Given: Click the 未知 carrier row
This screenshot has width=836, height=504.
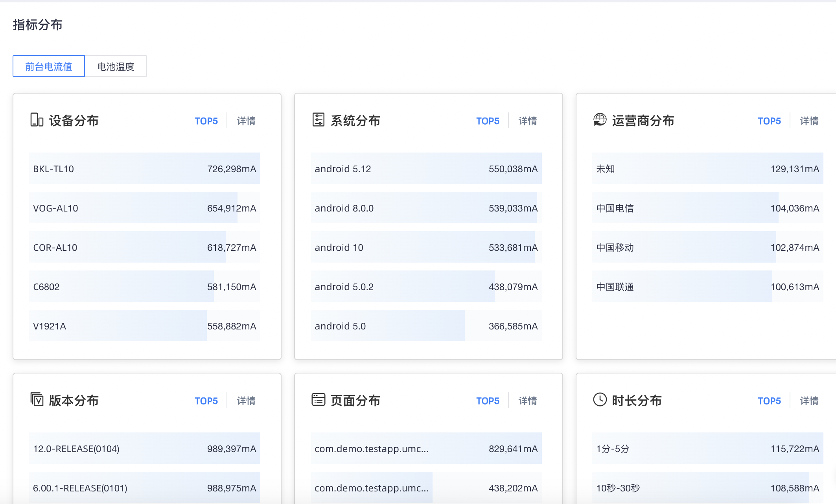Looking at the screenshot, I should coord(708,168).
